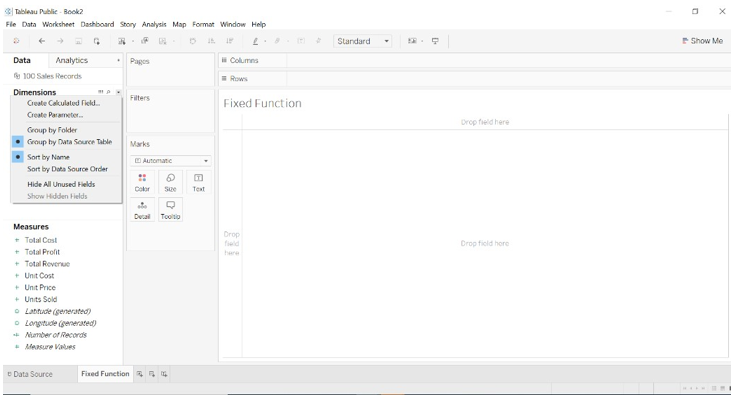
Task: Click the New Dashboard tab icon at bottom
Action: click(x=152, y=374)
